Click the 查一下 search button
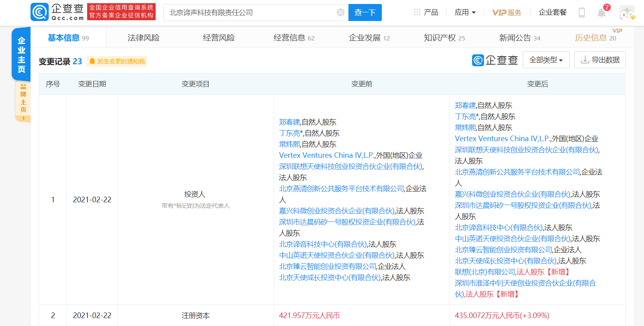This screenshot has width=644, height=326. pos(365,12)
